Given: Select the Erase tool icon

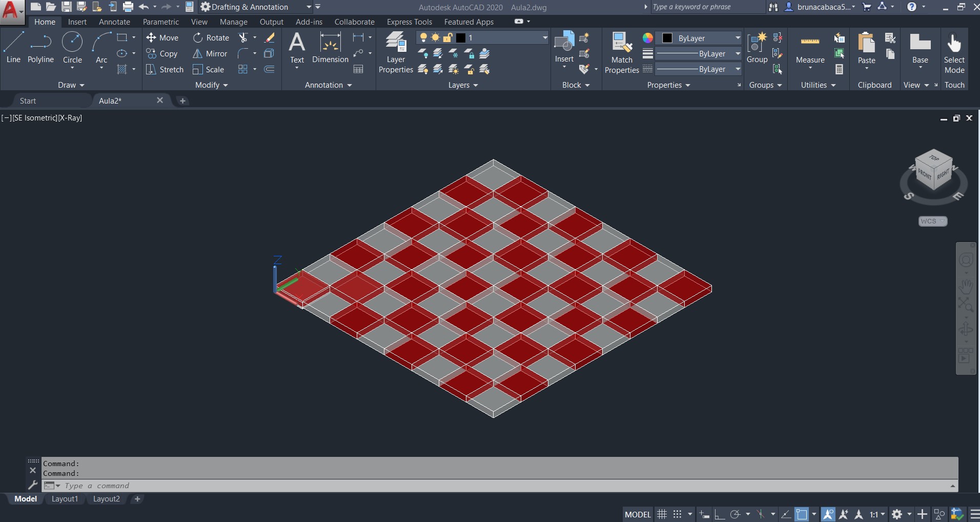Looking at the screenshot, I should tap(269, 37).
